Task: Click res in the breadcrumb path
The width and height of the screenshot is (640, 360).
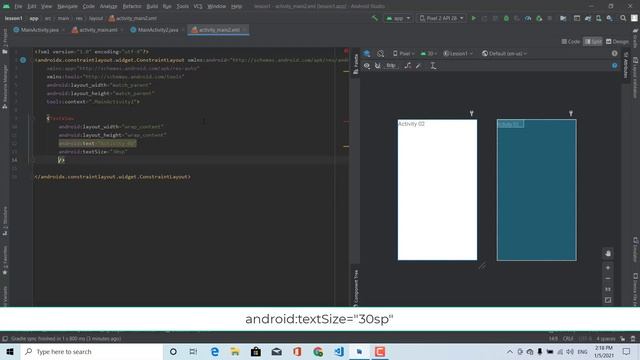Action: point(79,18)
